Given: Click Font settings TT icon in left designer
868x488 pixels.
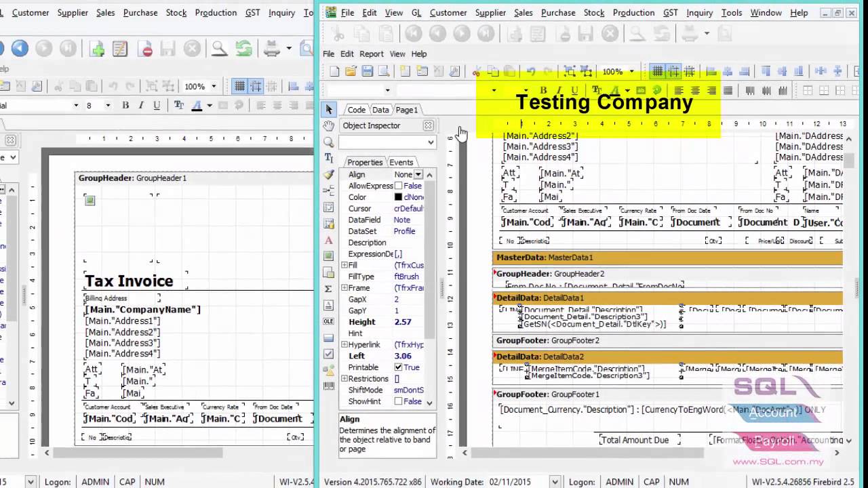Looking at the screenshot, I should tap(179, 105).
